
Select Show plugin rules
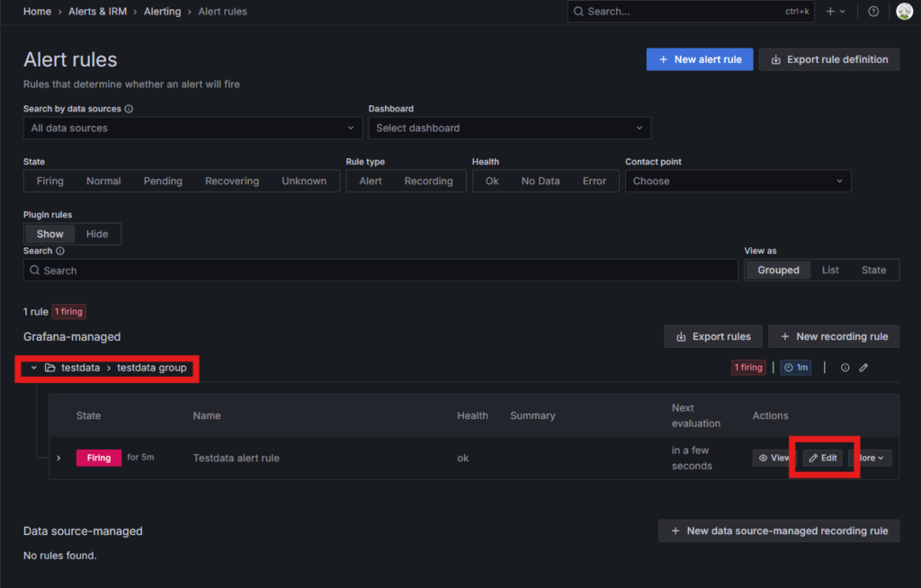50,234
